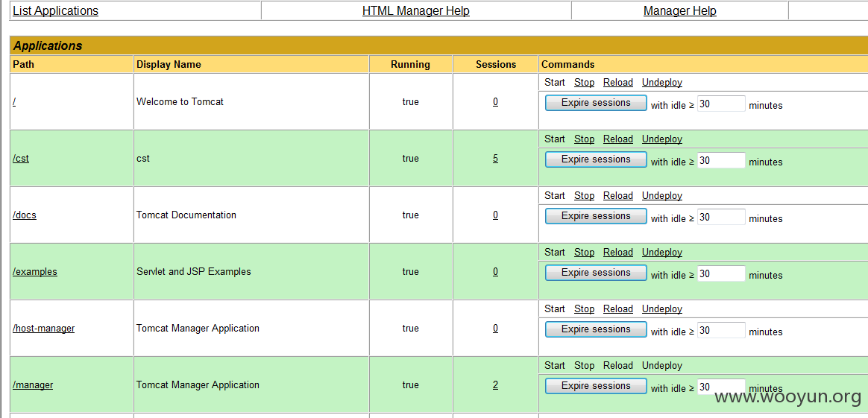
Task: Focus idle minutes field for /cst
Action: [721, 160]
